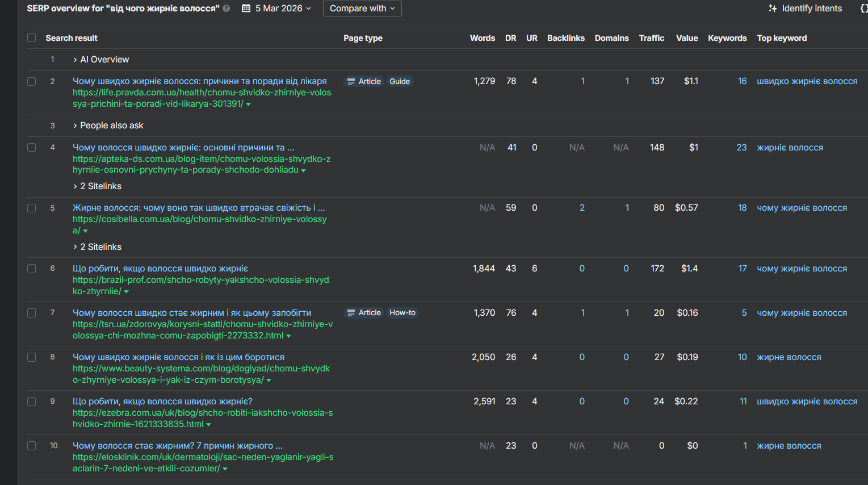Open keywords count 10 for beauty-systema.com
The height and width of the screenshot is (485, 868).
(742, 357)
